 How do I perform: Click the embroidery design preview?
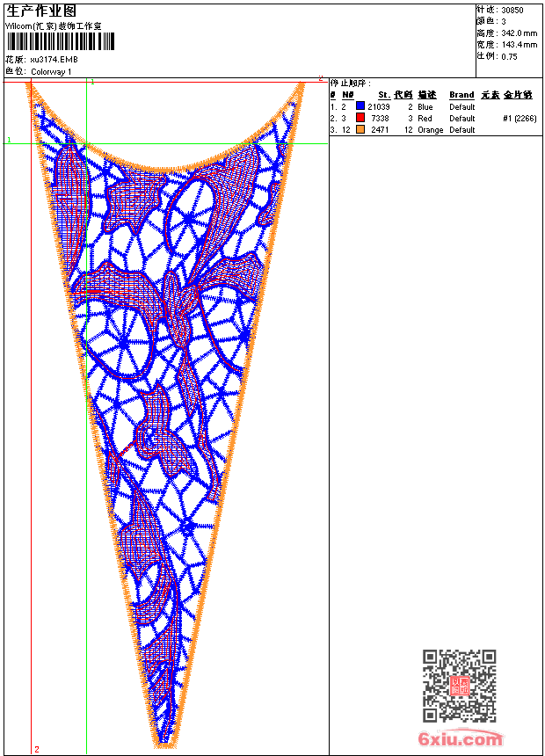point(165,415)
